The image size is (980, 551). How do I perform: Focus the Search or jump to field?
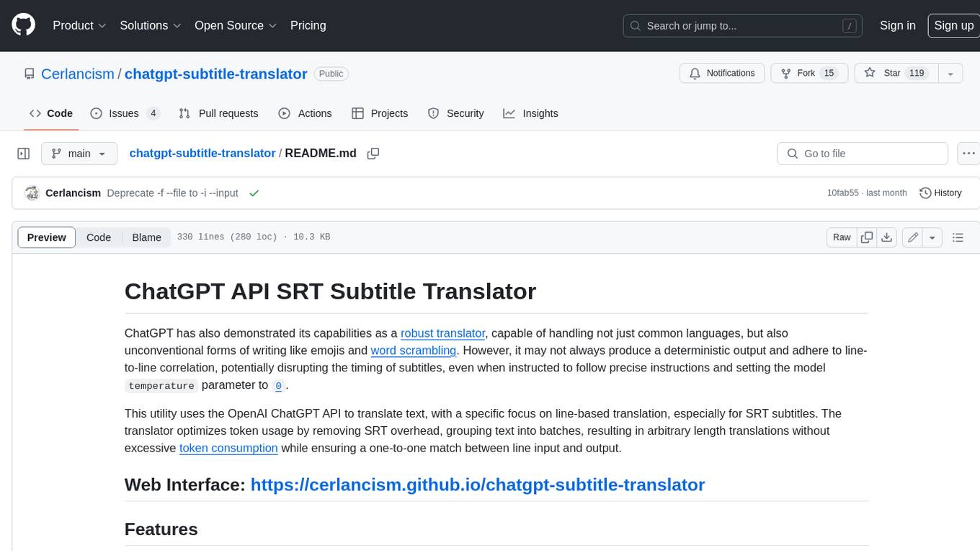click(743, 25)
